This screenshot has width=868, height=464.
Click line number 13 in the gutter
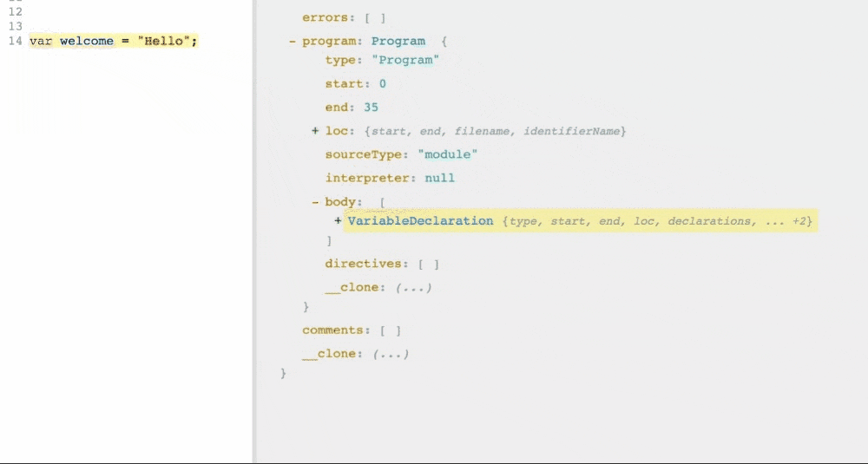pyautogui.click(x=16, y=26)
